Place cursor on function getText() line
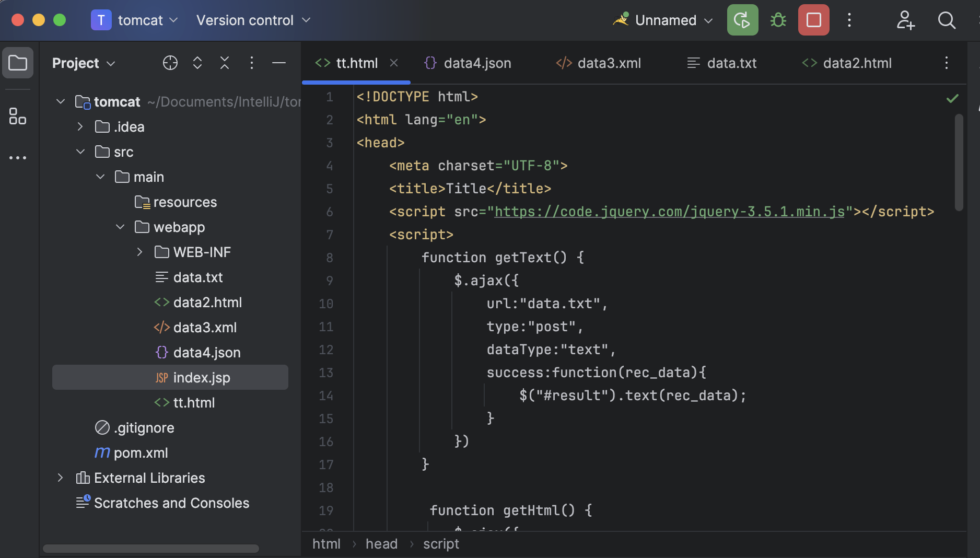This screenshot has width=980, height=558. (503, 257)
